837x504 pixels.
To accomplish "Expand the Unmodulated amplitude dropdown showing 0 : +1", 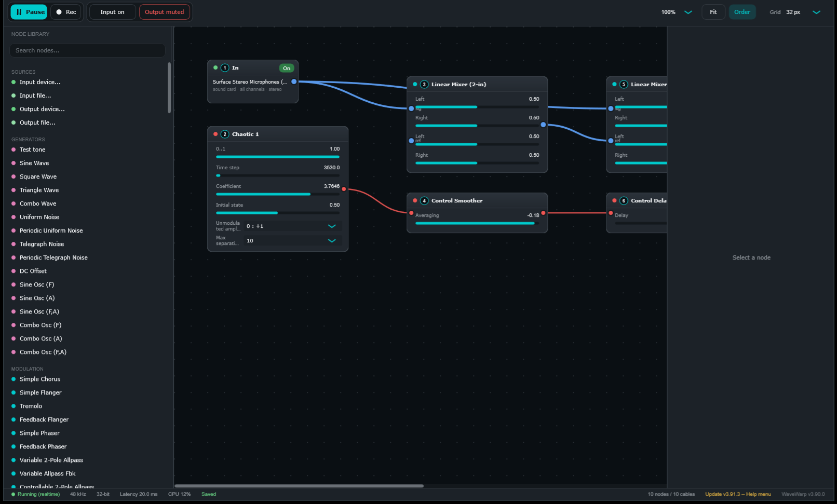I will [291, 226].
